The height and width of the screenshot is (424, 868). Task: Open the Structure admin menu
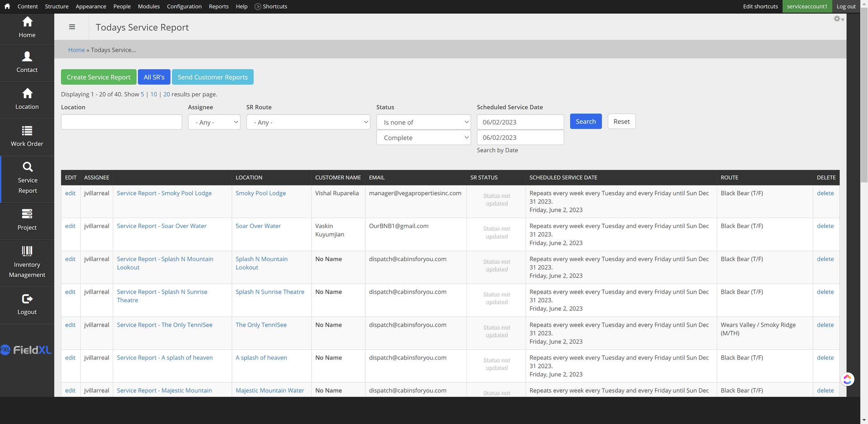57,6
